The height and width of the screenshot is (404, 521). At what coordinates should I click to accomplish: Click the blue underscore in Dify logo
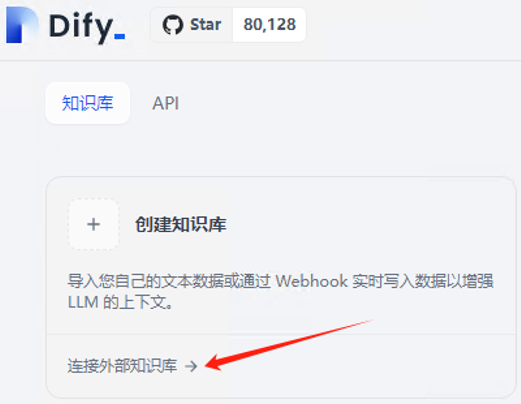[x=119, y=36]
